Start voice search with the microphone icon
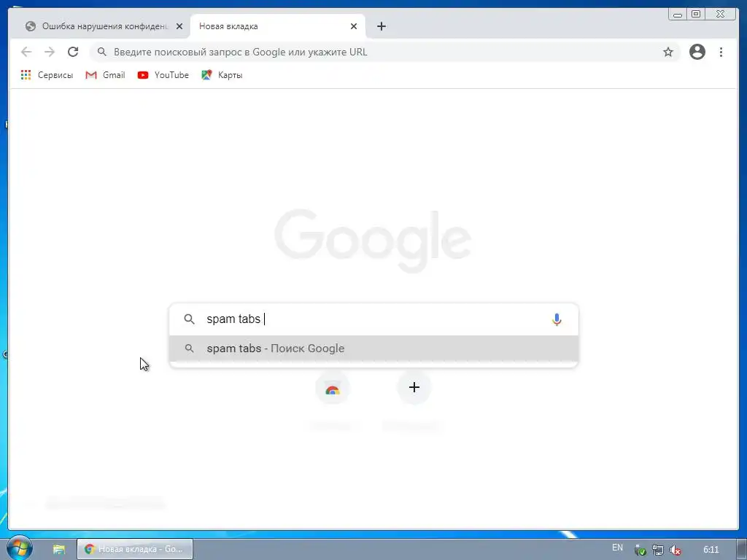 [x=557, y=319]
